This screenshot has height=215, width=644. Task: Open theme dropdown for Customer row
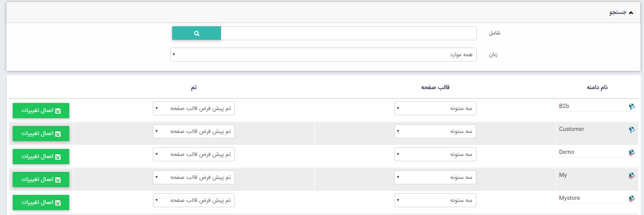tap(193, 131)
